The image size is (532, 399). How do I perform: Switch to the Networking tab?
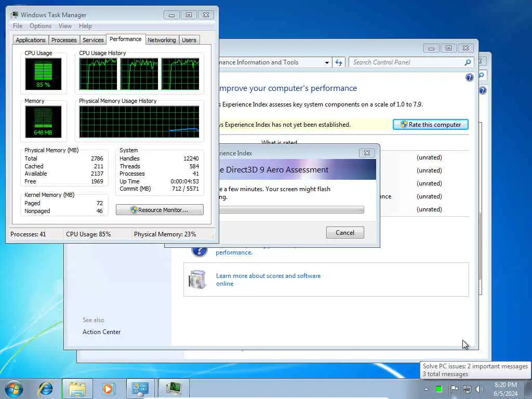point(162,40)
